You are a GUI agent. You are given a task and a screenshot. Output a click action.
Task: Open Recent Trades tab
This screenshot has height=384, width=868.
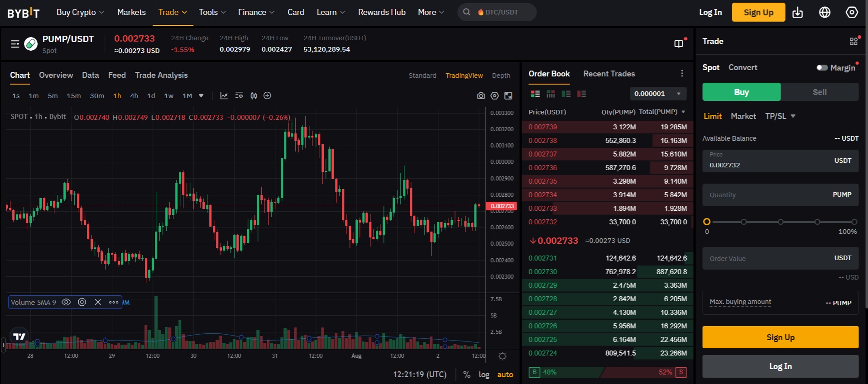609,74
